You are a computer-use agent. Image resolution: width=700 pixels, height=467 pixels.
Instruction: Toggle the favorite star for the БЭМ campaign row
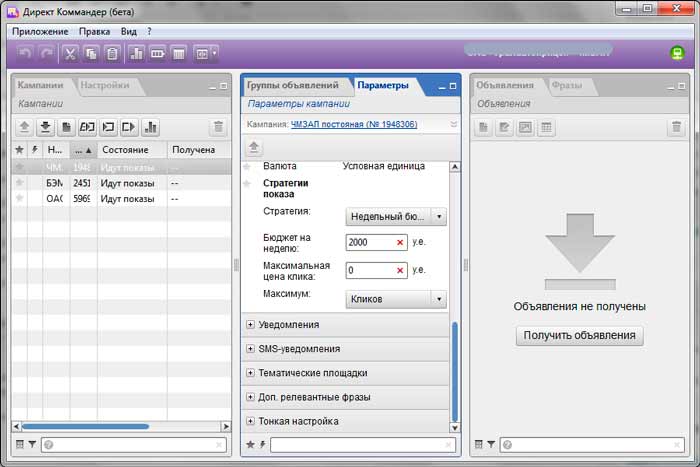click(19, 183)
